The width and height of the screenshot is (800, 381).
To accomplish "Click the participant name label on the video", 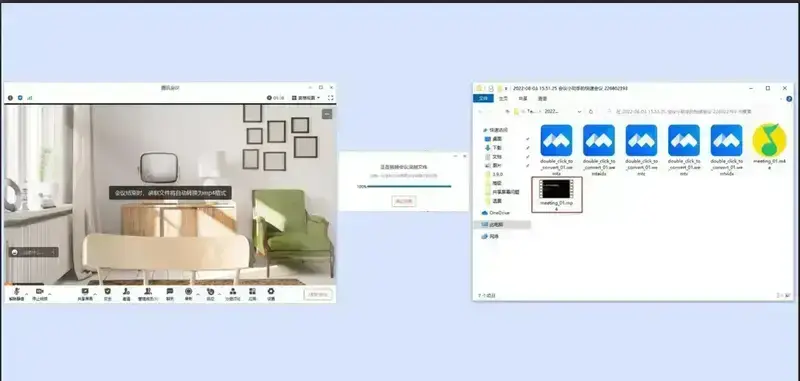I will tap(34, 252).
